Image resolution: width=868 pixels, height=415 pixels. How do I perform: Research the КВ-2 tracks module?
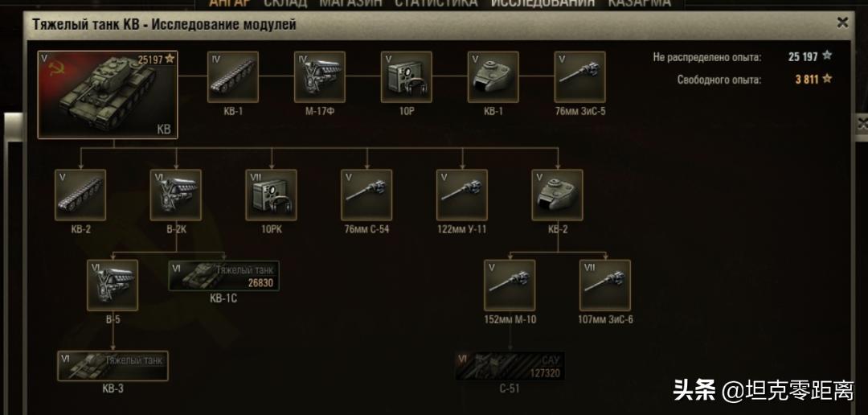pos(80,195)
